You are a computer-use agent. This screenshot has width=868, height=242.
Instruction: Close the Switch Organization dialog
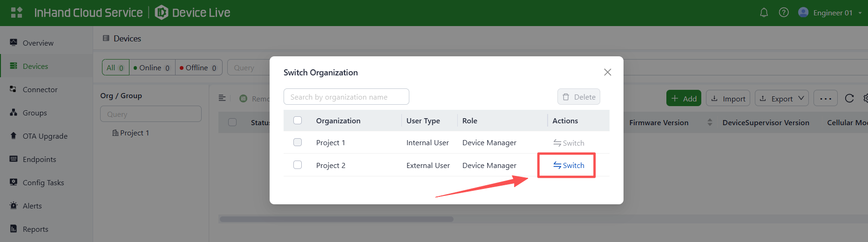[x=607, y=72]
